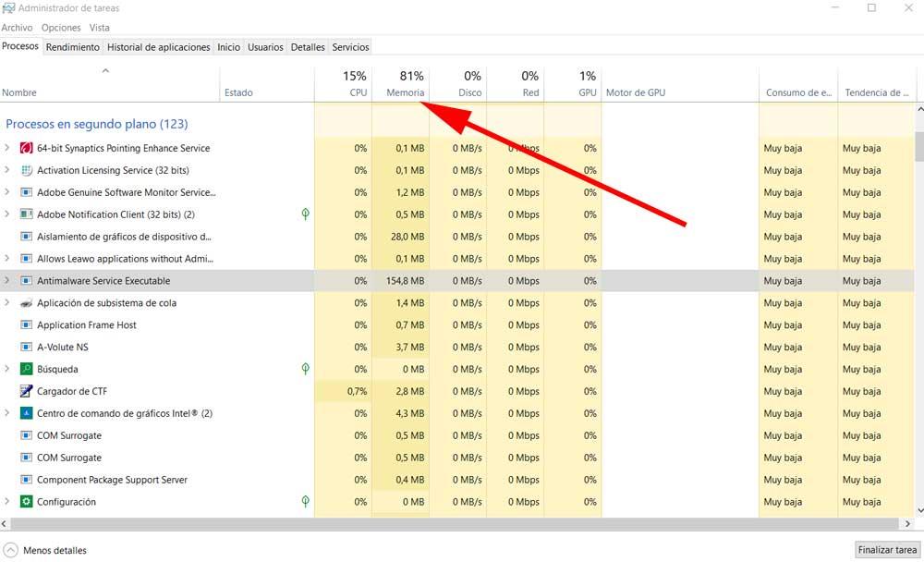Expand Adobe Notification Client group

tap(7, 214)
